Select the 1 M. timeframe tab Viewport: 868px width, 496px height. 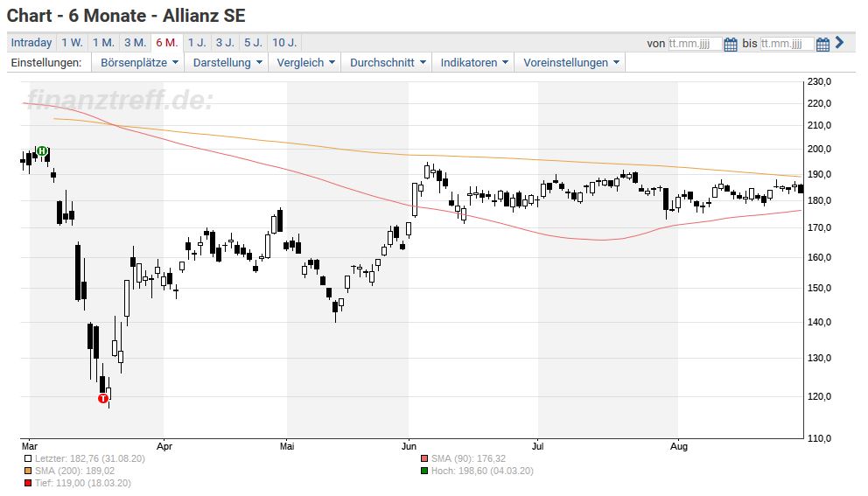click(x=103, y=43)
